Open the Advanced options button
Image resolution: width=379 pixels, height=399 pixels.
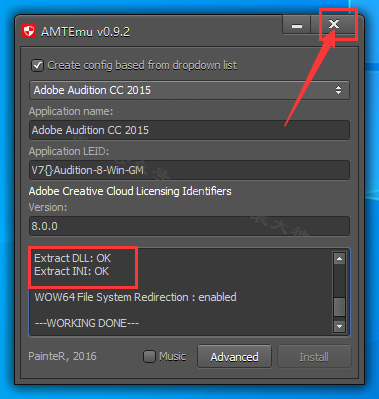tap(234, 357)
